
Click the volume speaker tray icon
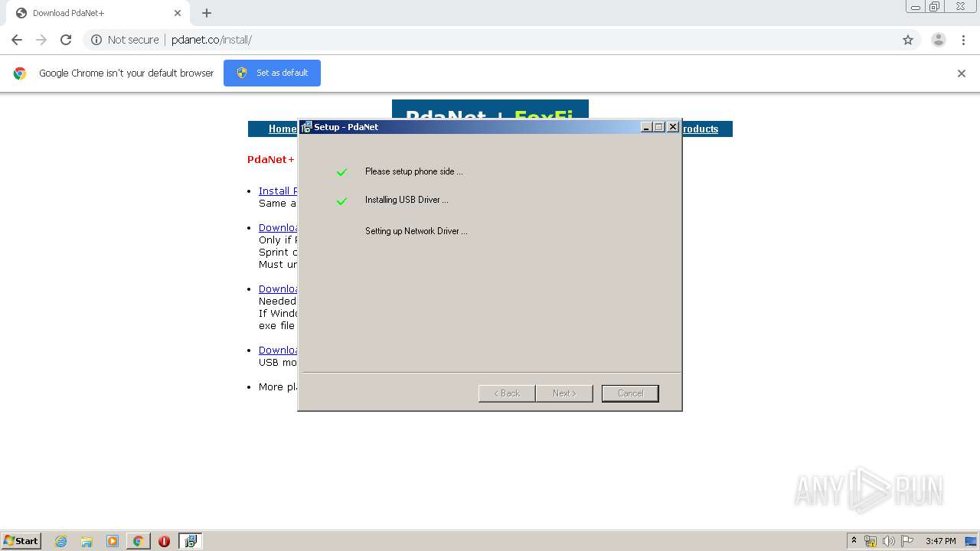coord(889,541)
